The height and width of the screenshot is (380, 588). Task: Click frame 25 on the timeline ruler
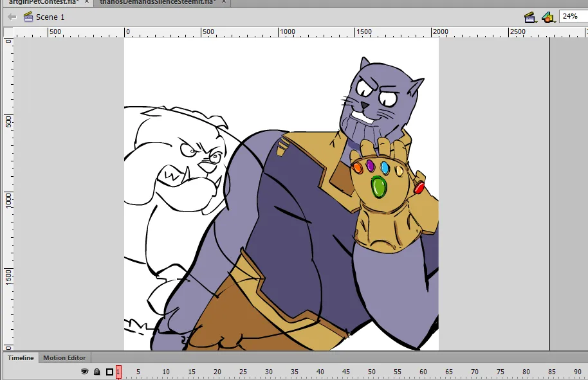tap(243, 372)
